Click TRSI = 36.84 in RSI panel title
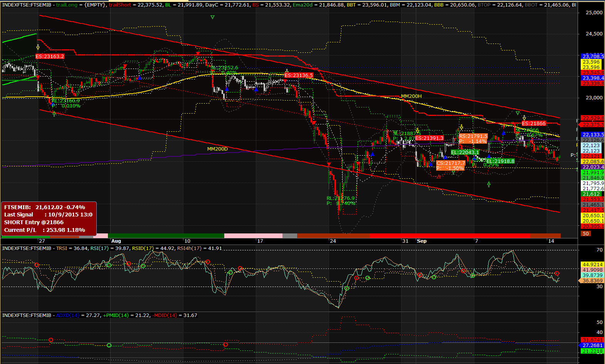This screenshot has width=605, height=364. [72, 248]
